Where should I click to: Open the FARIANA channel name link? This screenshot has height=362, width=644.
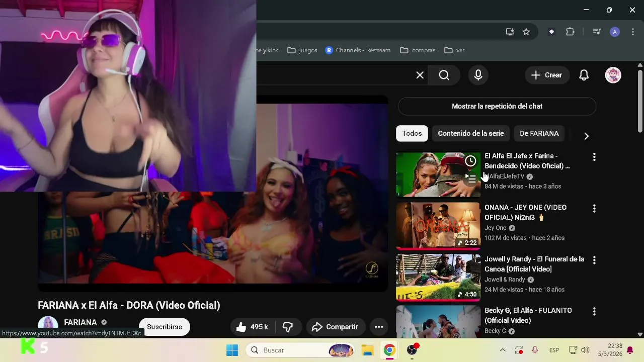coord(80,322)
